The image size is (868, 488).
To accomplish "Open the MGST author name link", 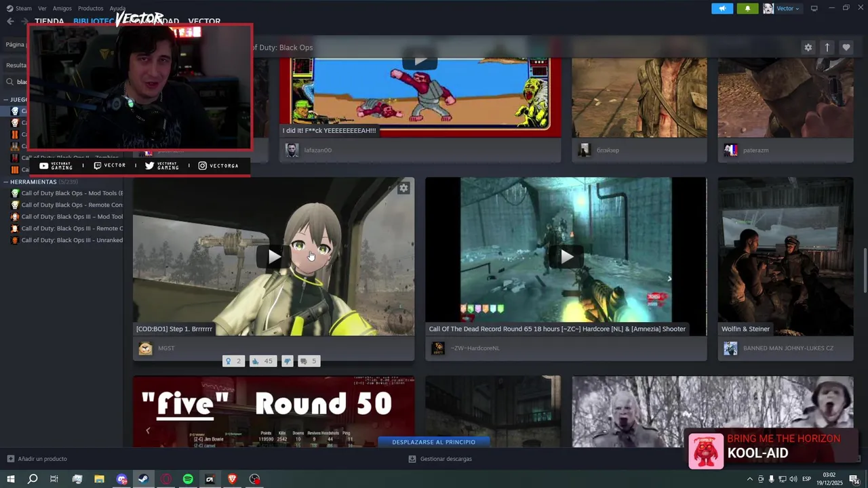I will coord(166,348).
